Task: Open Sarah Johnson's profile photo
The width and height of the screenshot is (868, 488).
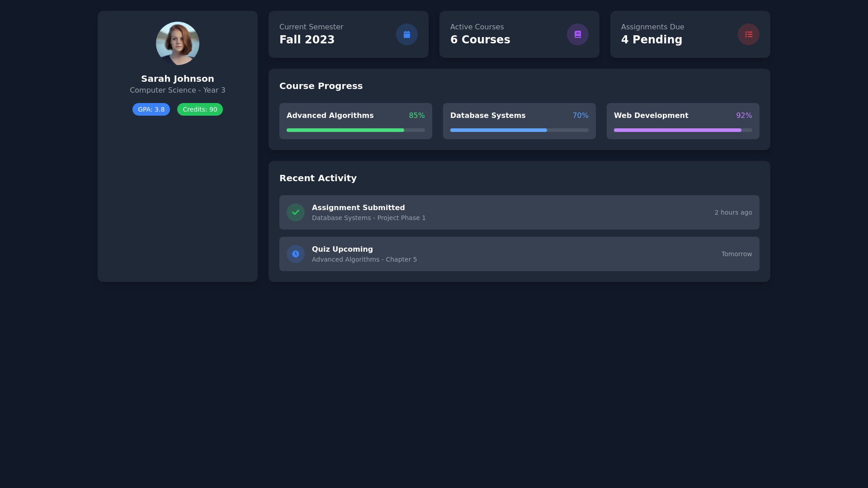Action: tap(178, 43)
